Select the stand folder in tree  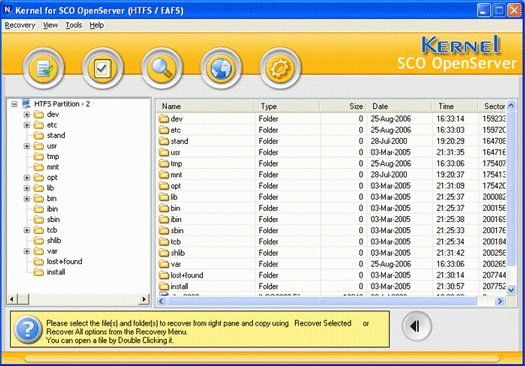(x=56, y=135)
